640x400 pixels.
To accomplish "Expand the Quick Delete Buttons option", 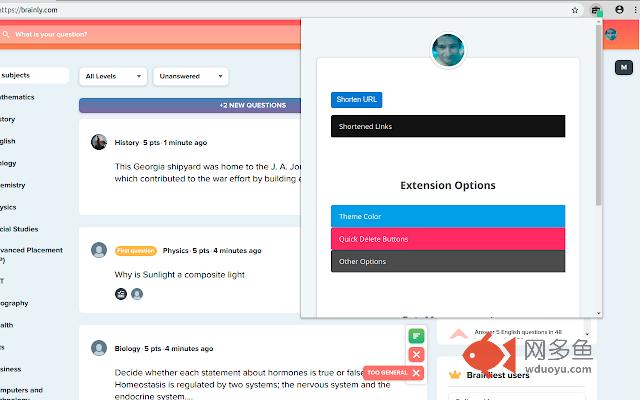I will [x=448, y=239].
